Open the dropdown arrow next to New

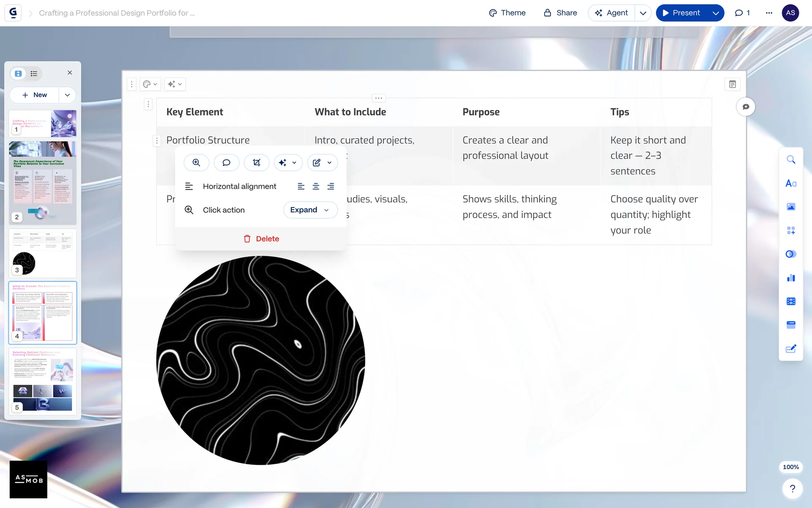(x=67, y=95)
